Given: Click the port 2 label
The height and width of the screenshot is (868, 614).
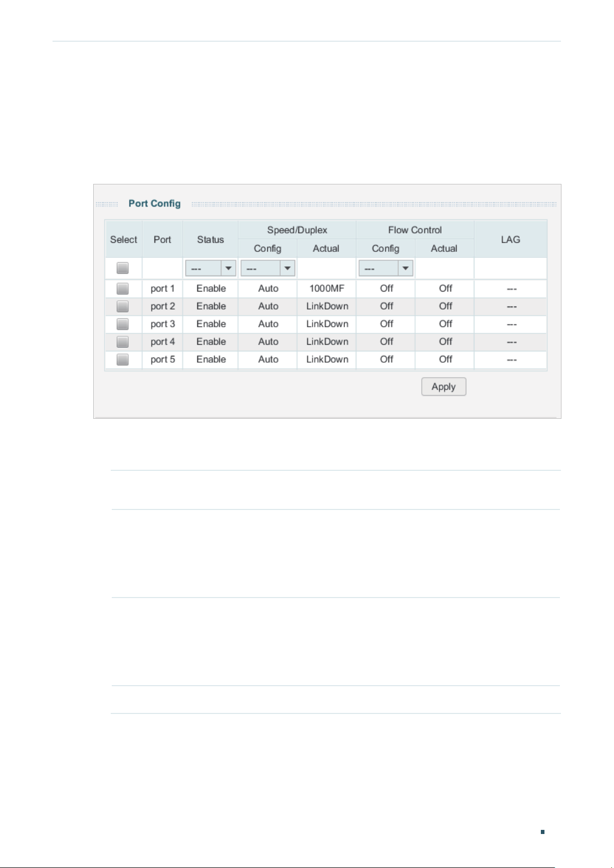Looking at the screenshot, I should tap(163, 306).
